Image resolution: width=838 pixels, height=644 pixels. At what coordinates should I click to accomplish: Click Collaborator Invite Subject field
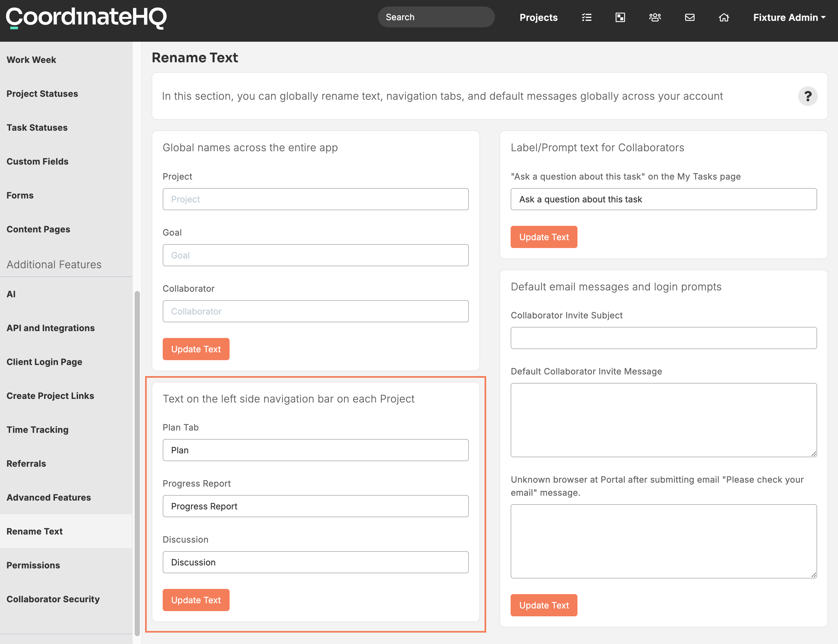664,338
